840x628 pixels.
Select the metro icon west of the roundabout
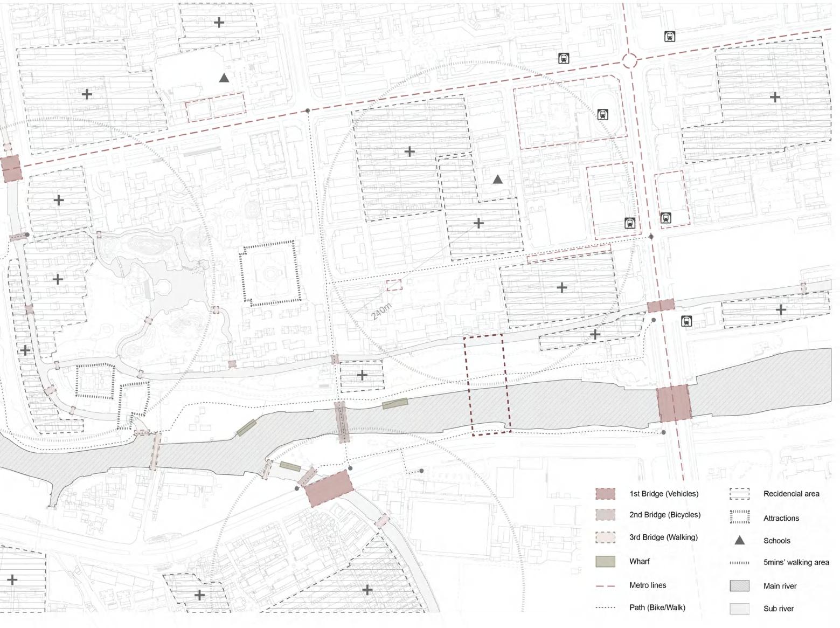coord(564,58)
